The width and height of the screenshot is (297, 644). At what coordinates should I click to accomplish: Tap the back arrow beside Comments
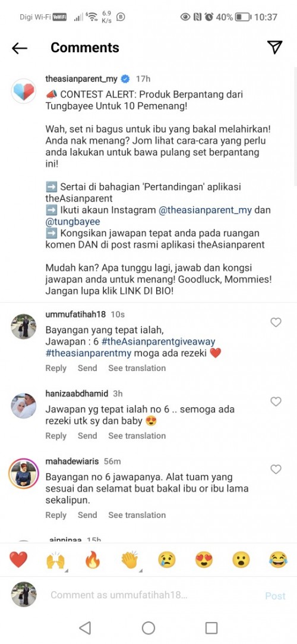(19, 48)
